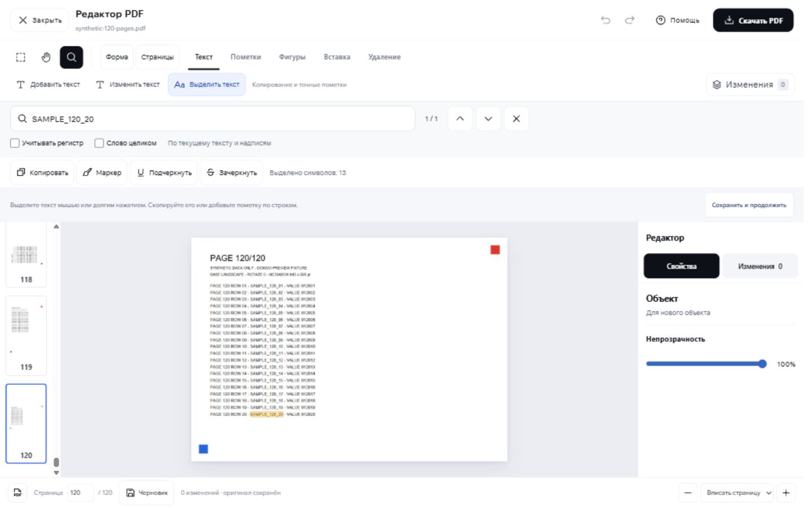Viewport: 812px width, 508px height.
Task: Open page 119 thumbnail
Action: point(26,335)
